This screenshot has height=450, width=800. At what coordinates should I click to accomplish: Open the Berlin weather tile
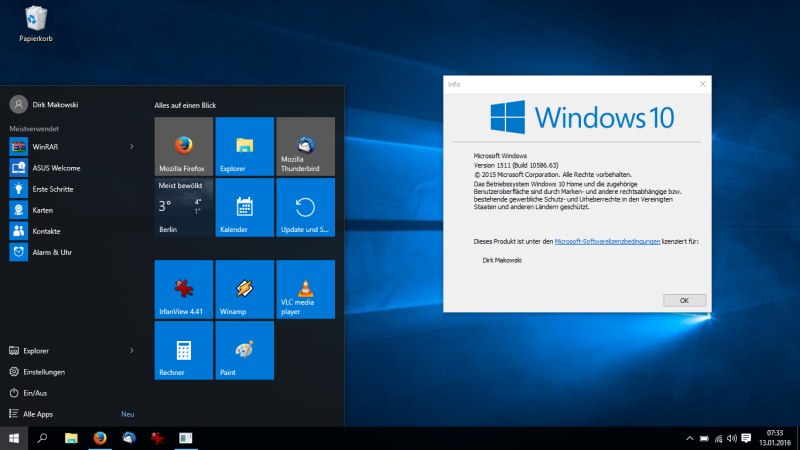click(x=184, y=207)
